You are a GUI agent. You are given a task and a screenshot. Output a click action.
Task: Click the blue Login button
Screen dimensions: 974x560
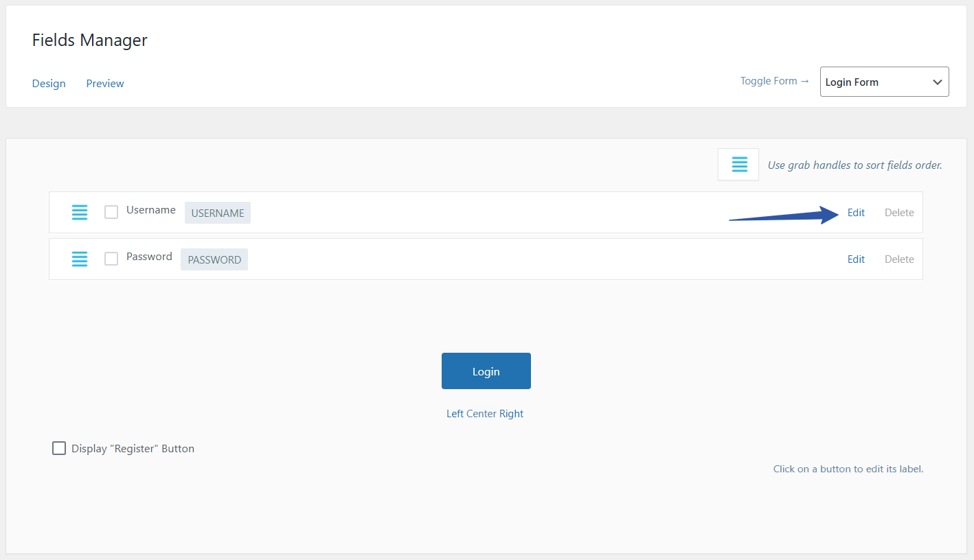pos(486,371)
